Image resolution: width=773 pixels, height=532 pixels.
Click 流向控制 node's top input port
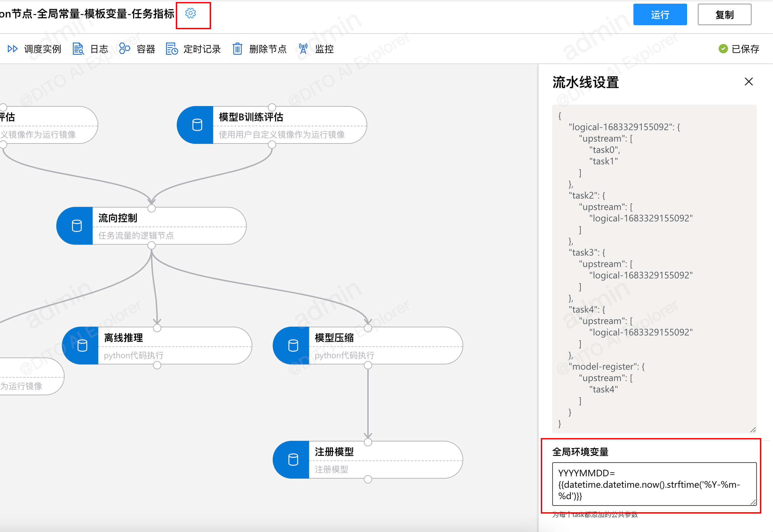[x=152, y=208]
